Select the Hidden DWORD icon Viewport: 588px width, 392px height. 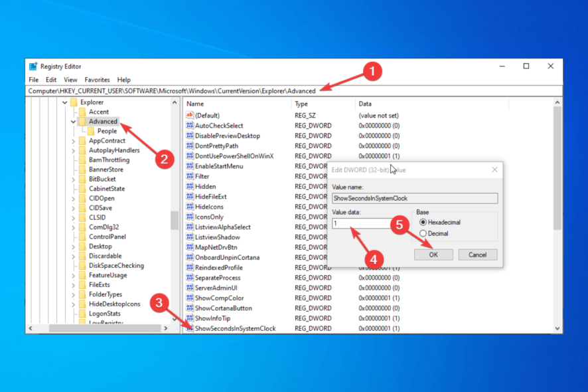(190, 186)
